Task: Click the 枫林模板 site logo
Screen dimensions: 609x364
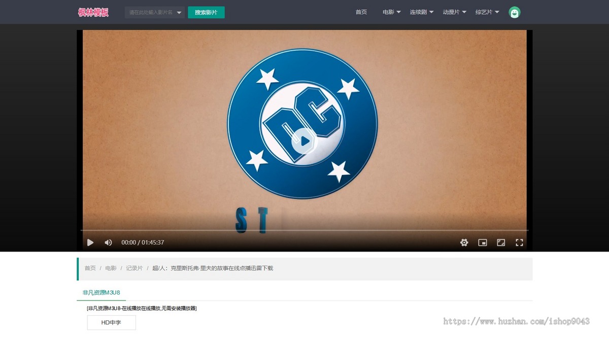Action: click(x=93, y=12)
